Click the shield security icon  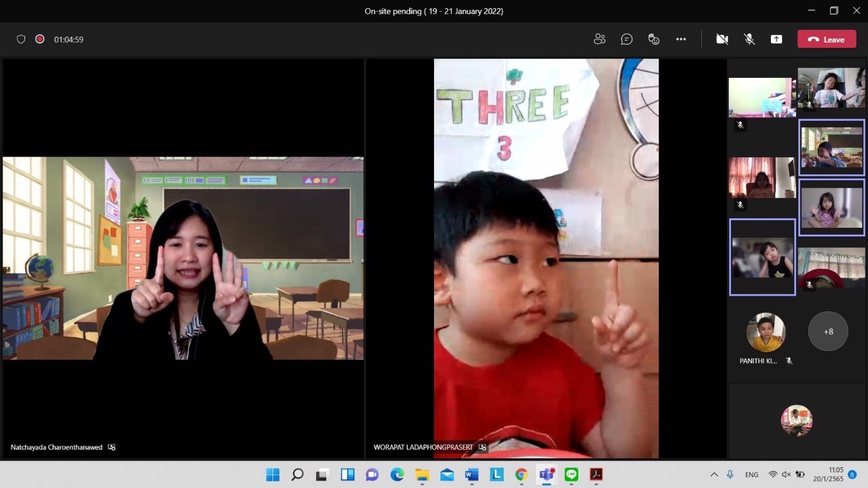point(21,39)
